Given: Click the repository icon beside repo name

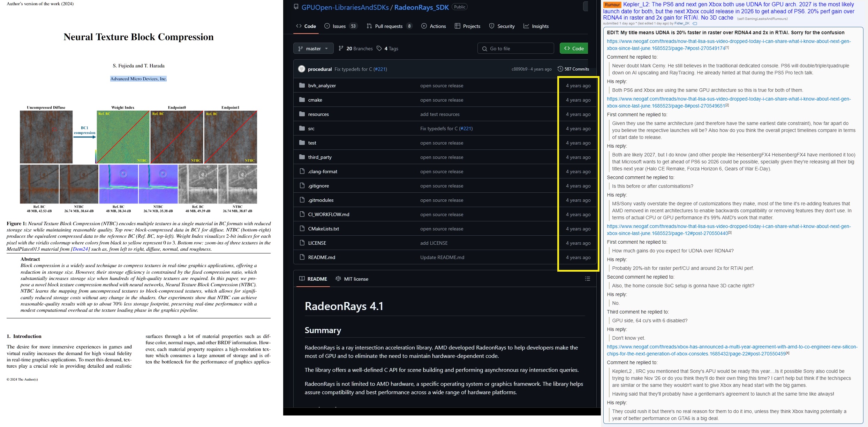Looking at the screenshot, I should point(296,7).
